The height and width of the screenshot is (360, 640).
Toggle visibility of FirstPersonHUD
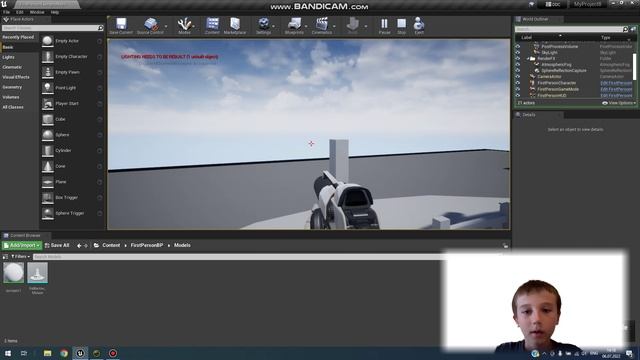[518, 95]
